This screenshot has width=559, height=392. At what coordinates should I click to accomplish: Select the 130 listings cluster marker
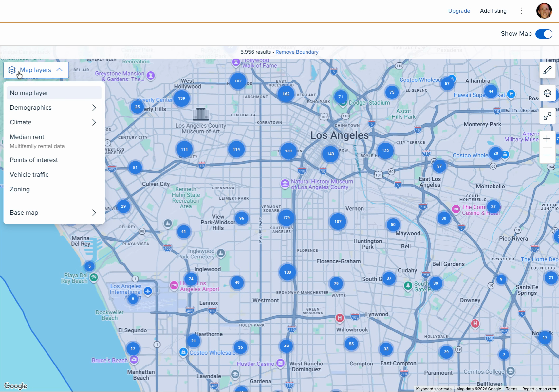288,272
